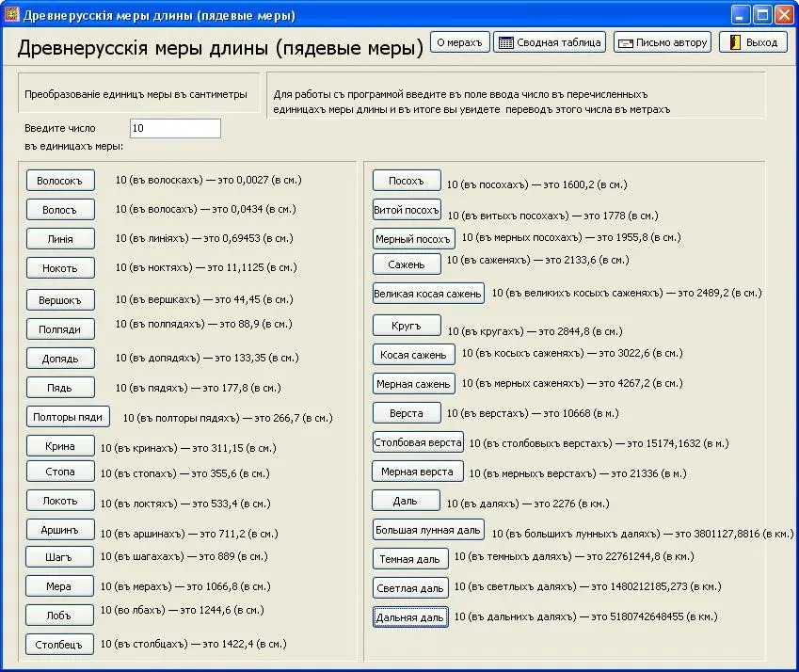Screen dimensions: 799x672
Task: Choose the Великая косая сажень button
Action: pos(428,294)
